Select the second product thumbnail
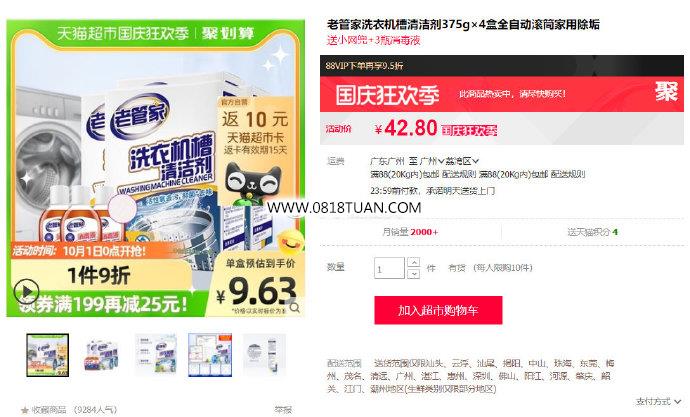This screenshot has height=417, width=690. 102,355
